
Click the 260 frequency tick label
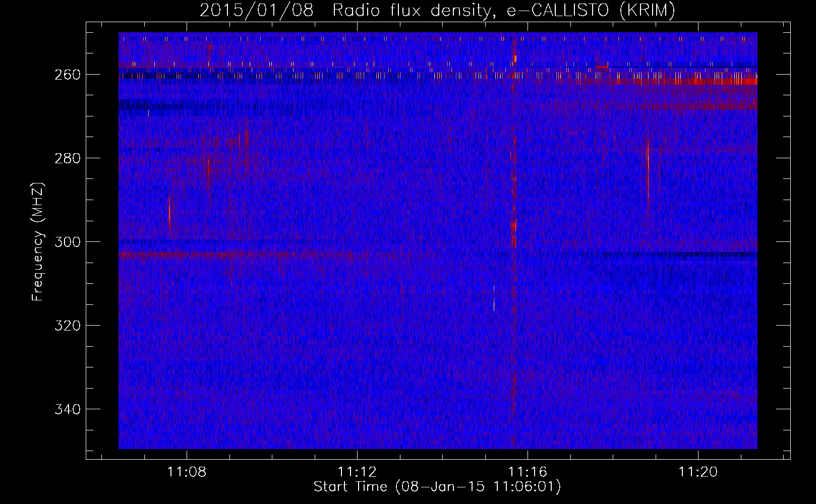68,75
